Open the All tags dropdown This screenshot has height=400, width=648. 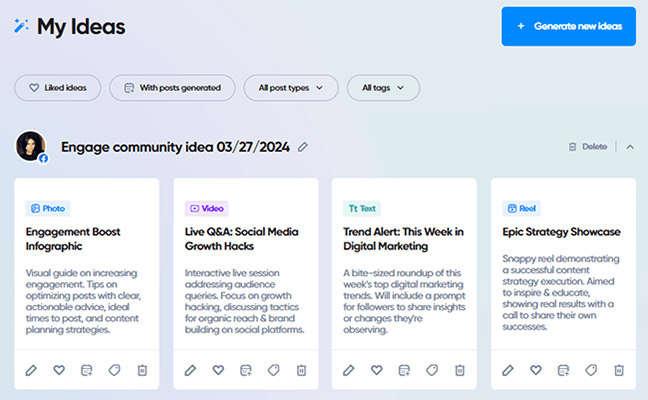click(384, 88)
